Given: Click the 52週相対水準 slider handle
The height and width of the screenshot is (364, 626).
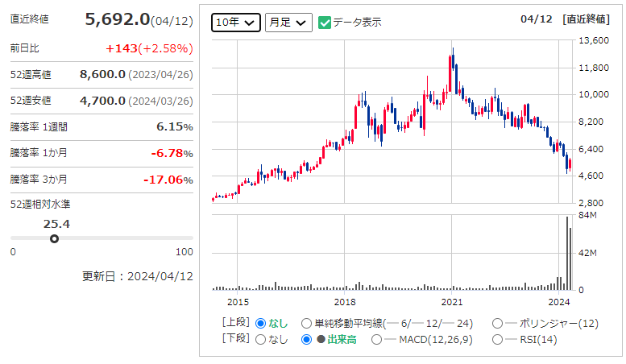Looking at the screenshot, I should (x=54, y=238).
